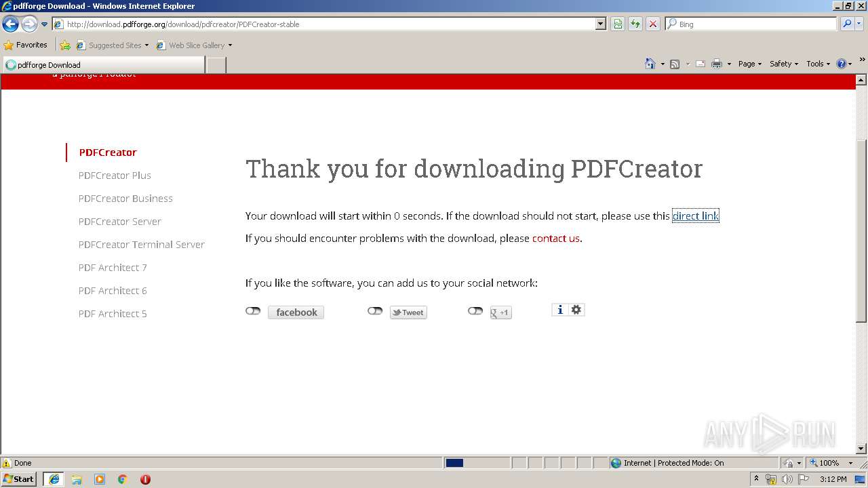Click the volume speaker tray icon
Screen dimensions: 868x488
tap(787, 479)
